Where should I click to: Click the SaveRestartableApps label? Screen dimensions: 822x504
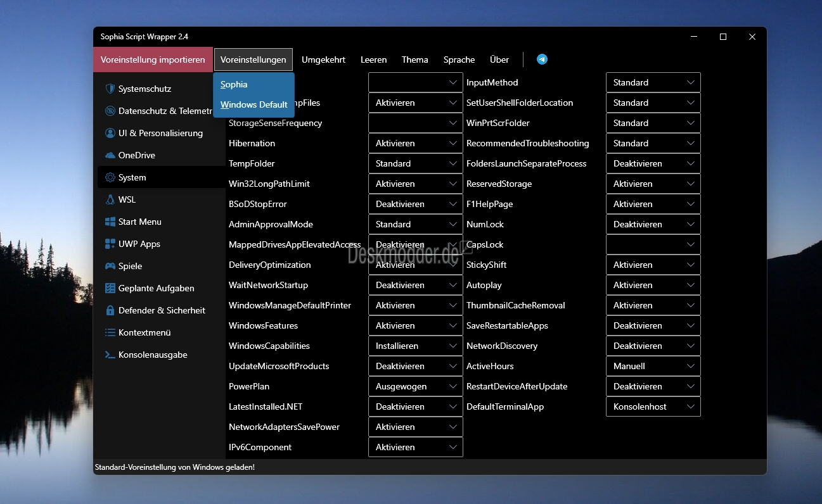click(507, 325)
